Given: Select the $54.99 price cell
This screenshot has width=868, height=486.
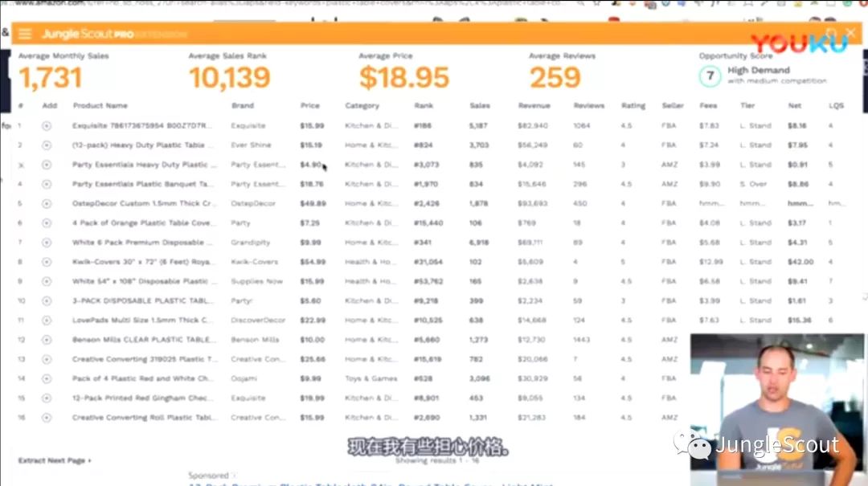Looking at the screenshot, I should [313, 262].
